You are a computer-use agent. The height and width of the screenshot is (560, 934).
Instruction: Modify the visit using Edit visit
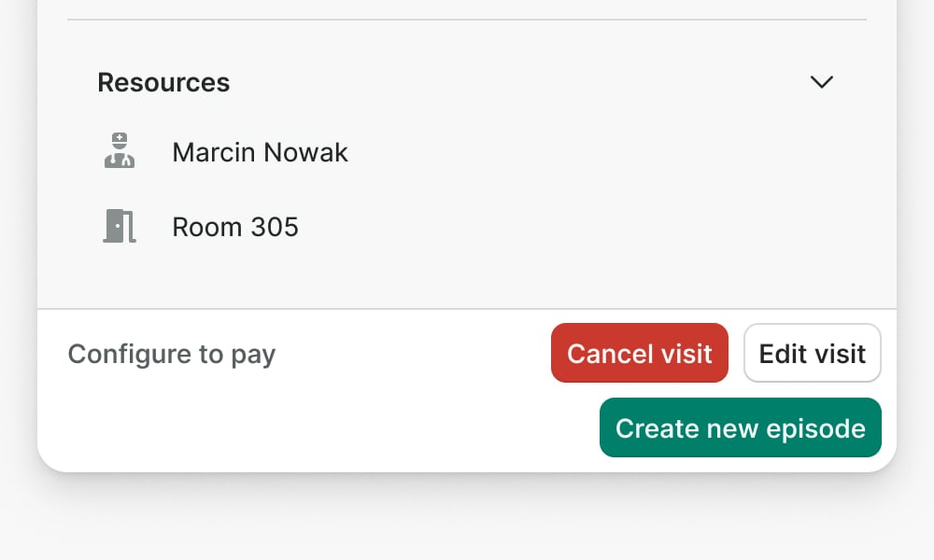click(812, 354)
